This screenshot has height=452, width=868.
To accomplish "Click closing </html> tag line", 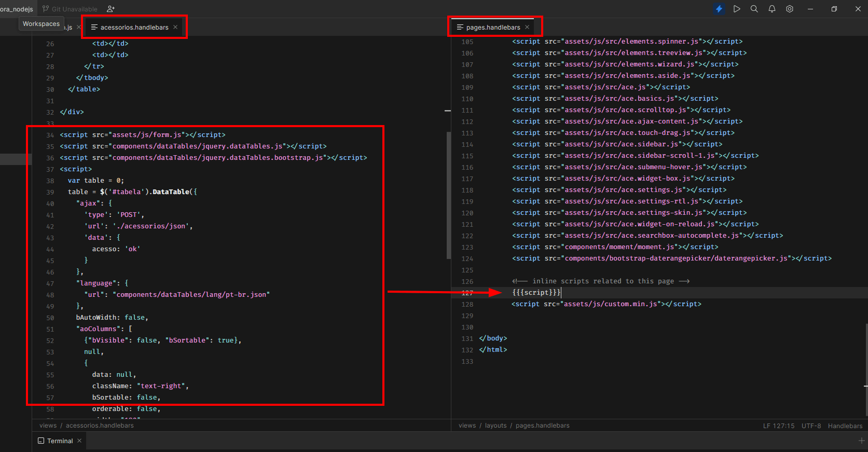I will (493, 350).
